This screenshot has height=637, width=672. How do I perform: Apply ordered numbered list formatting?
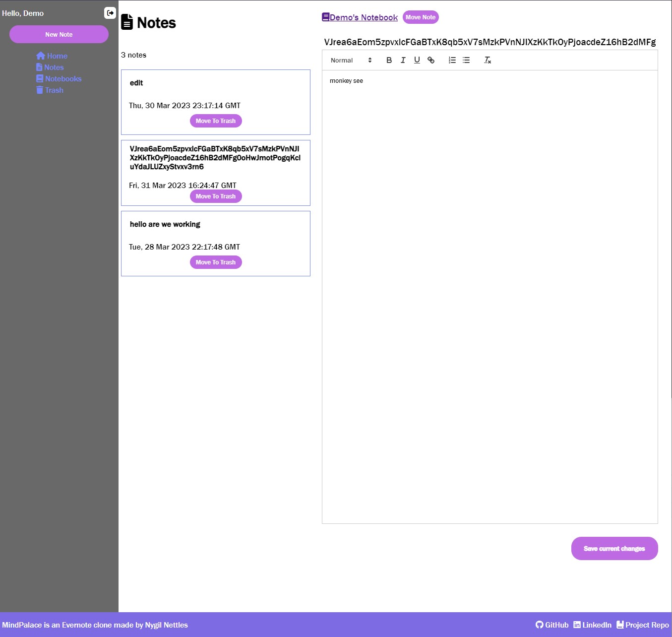pos(452,60)
